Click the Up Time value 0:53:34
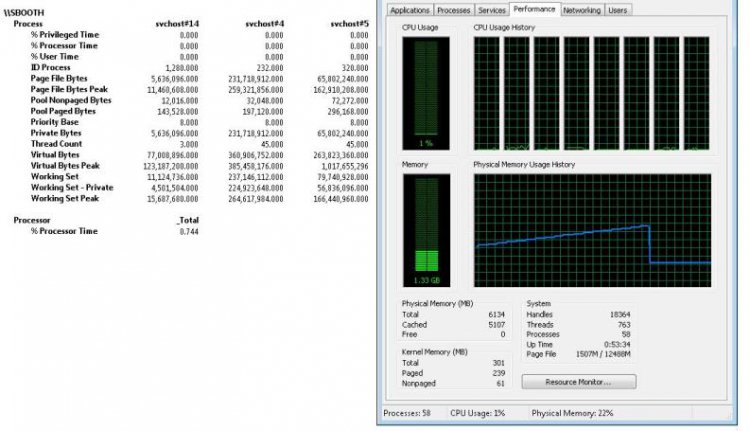Screen dimensions: 750x431 617,344
